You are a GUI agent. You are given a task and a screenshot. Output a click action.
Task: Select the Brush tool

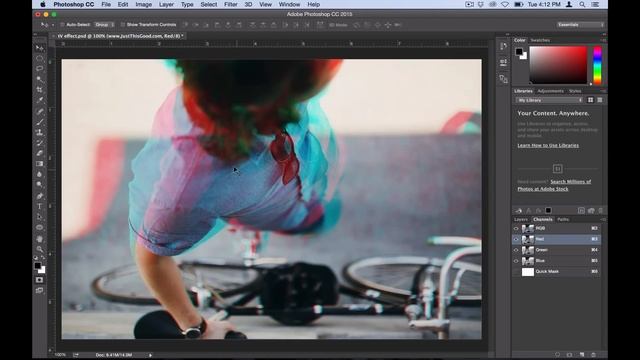pyautogui.click(x=40, y=122)
